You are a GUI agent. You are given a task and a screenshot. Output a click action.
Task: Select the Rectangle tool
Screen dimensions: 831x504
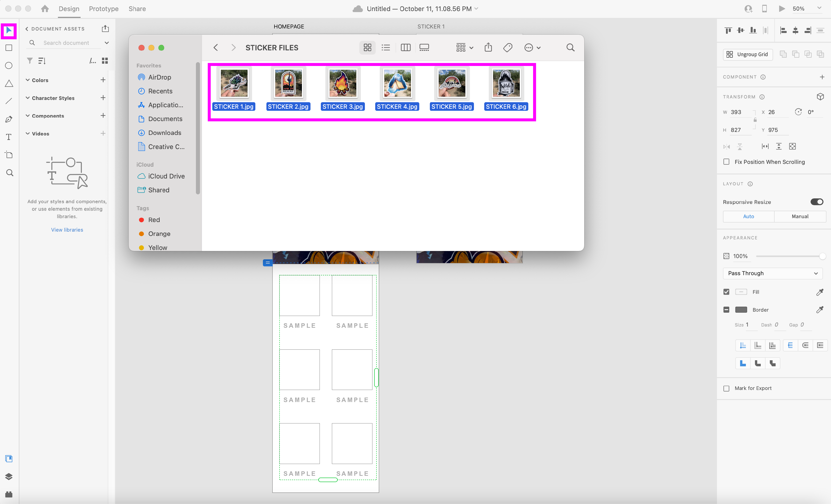[x=9, y=48]
